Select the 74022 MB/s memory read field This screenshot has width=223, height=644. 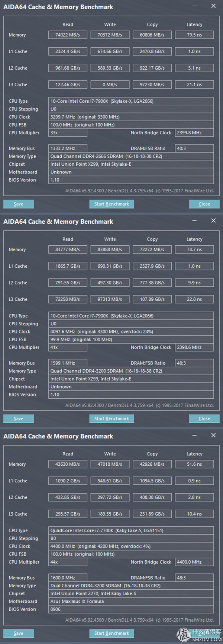[x=68, y=35]
